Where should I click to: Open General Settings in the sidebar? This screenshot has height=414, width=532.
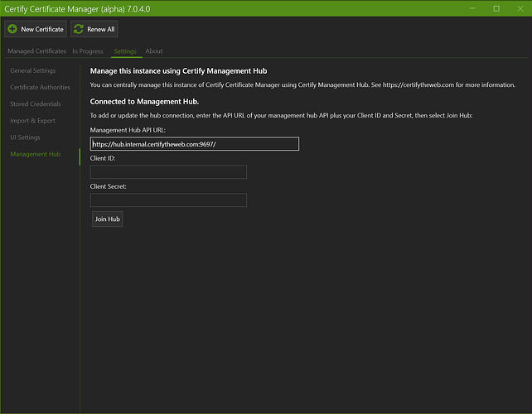pos(33,70)
